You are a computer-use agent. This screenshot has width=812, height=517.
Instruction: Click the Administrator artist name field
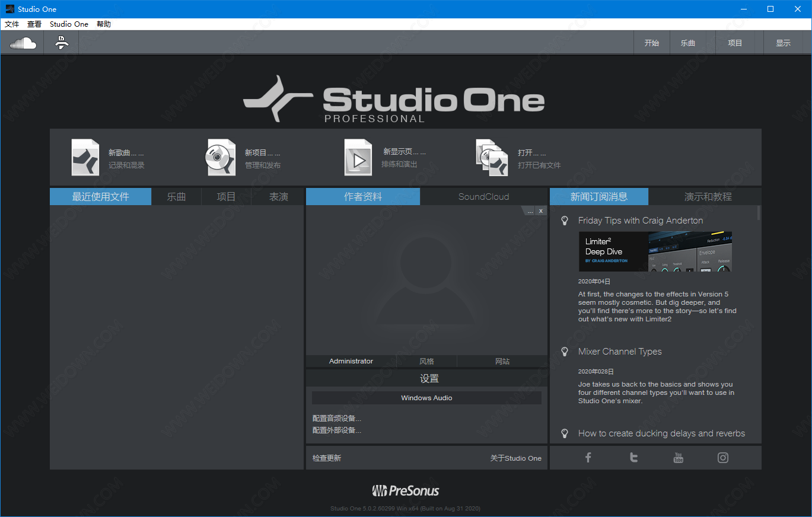coord(351,361)
